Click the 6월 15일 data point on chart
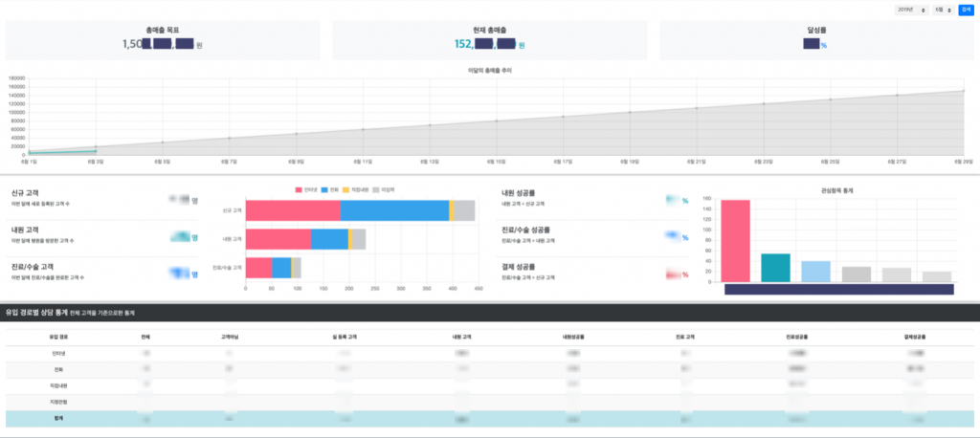 [497, 120]
